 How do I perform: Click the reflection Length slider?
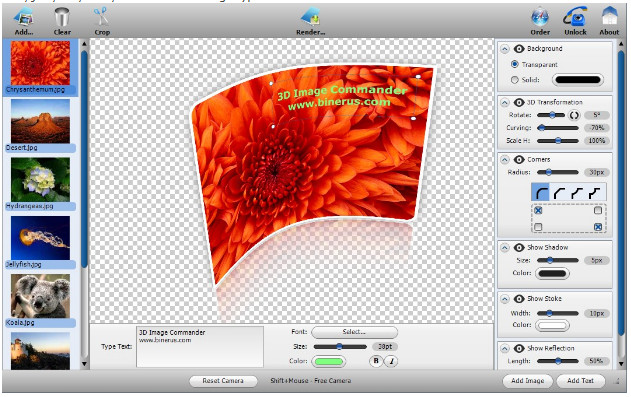pyautogui.click(x=558, y=361)
